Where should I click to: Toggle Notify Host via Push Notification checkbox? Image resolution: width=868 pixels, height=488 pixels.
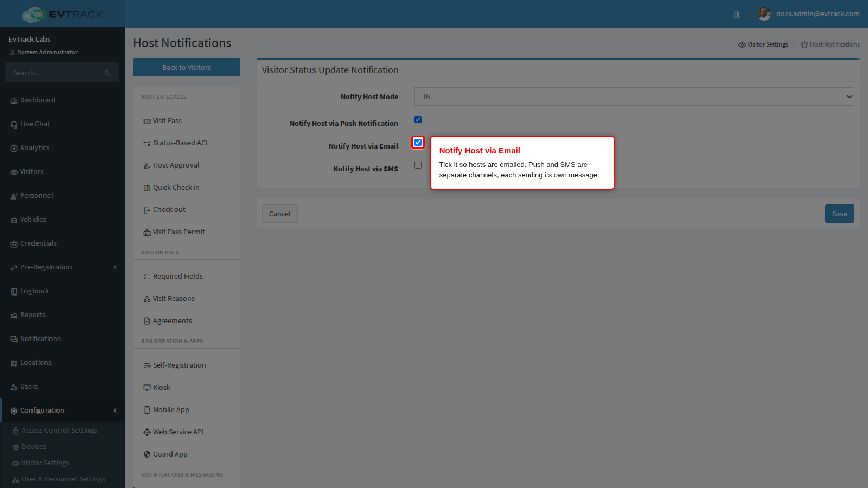coord(418,120)
